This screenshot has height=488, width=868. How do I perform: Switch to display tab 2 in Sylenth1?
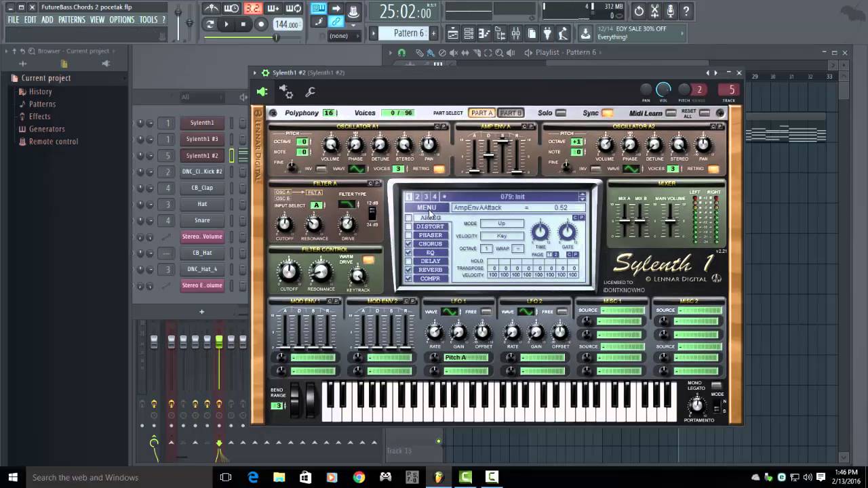coord(417,197)
